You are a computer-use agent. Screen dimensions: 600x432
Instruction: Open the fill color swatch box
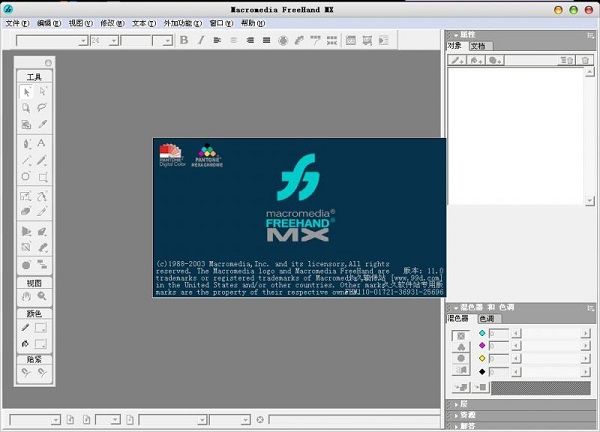[41, 344]
